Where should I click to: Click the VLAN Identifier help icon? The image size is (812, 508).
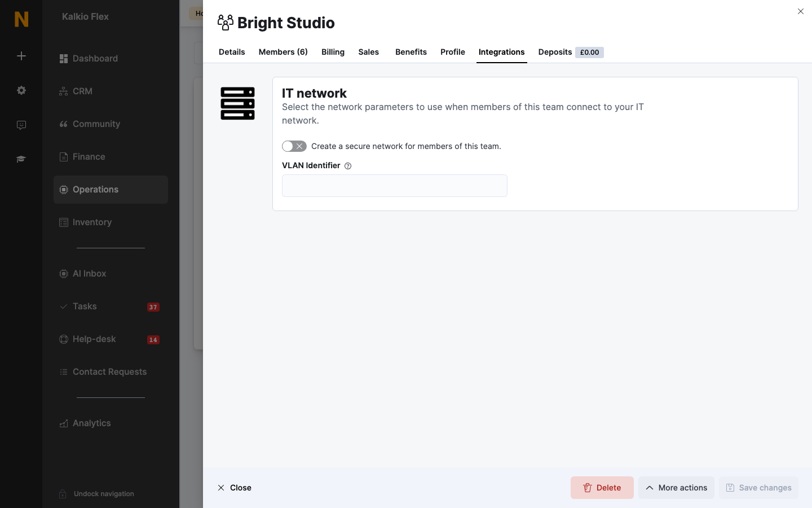pyautogui.click(x=348, y=166)
